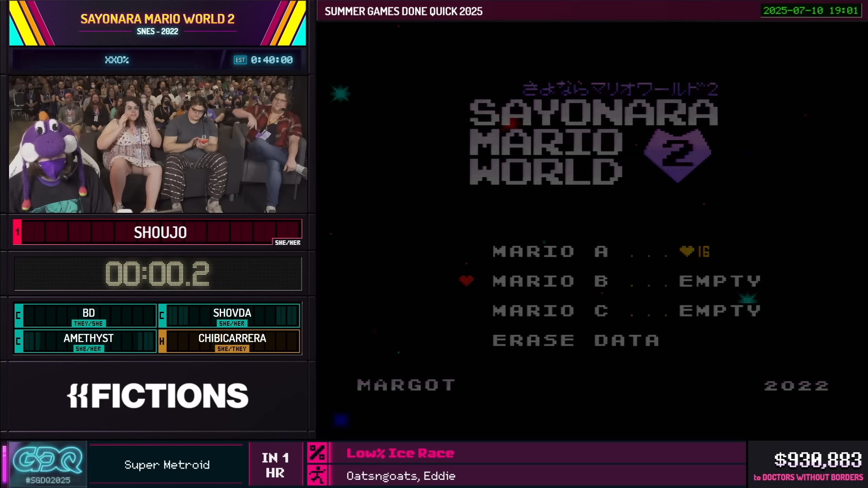Click the BD commentator nameplate

(85, 315)
